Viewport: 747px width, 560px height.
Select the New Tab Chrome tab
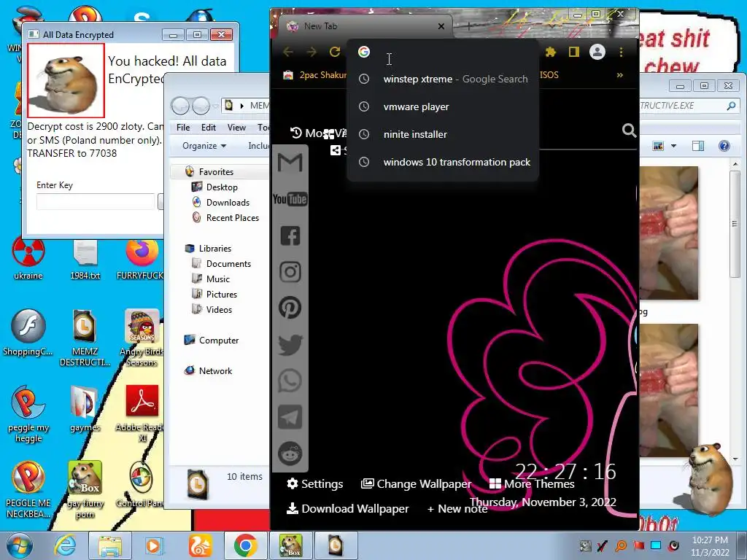coord(365,26)
